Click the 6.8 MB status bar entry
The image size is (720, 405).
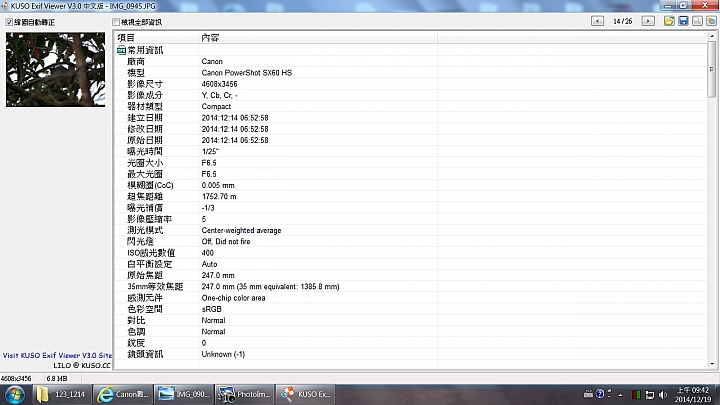57,378
